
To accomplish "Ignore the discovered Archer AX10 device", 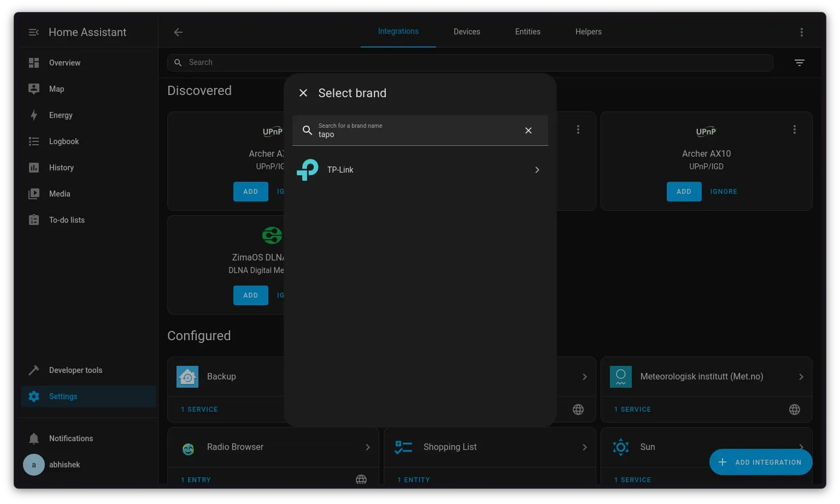I will (x=723, y=192).
